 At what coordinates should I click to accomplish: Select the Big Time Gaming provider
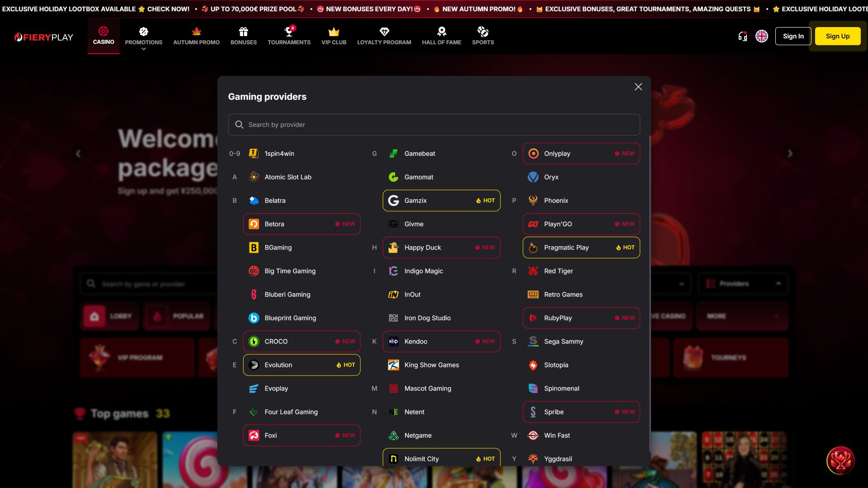click(x=302, y=271)
